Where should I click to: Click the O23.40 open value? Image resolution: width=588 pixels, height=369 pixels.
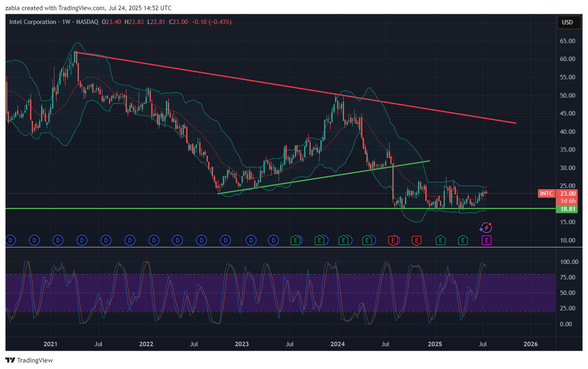[x=111, y=22]
